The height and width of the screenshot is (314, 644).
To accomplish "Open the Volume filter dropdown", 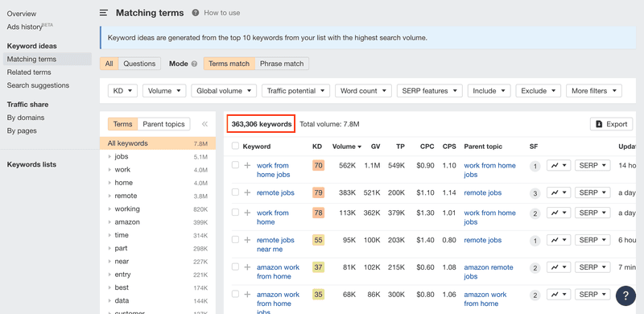I will tap(164, 91).
